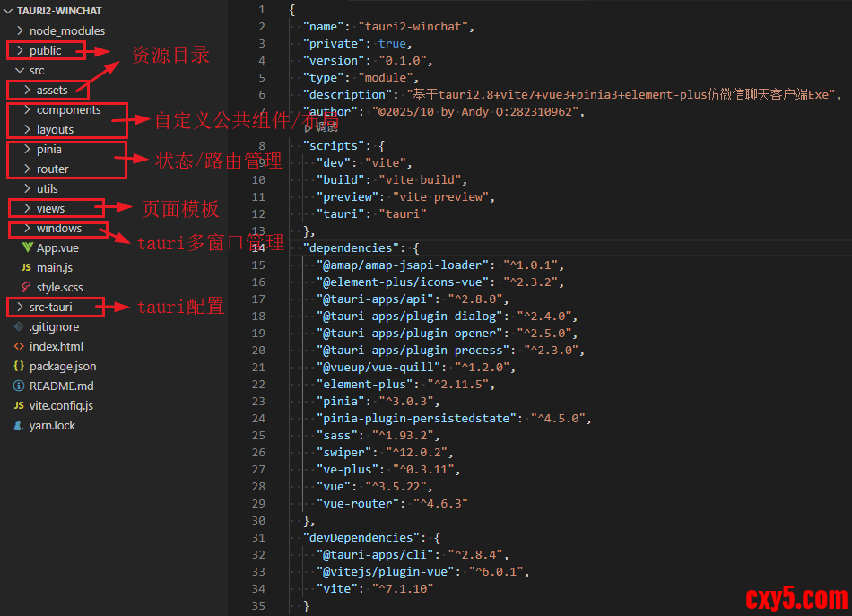
Task: Click "@tauri-apps/api" dependency name
Action: (x=375, y=299)
